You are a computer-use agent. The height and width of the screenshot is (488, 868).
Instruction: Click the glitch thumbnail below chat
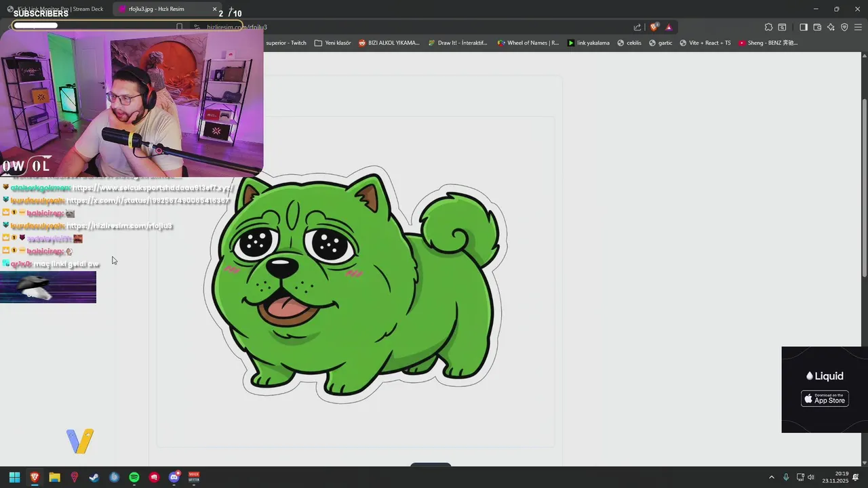pos(48,287)
